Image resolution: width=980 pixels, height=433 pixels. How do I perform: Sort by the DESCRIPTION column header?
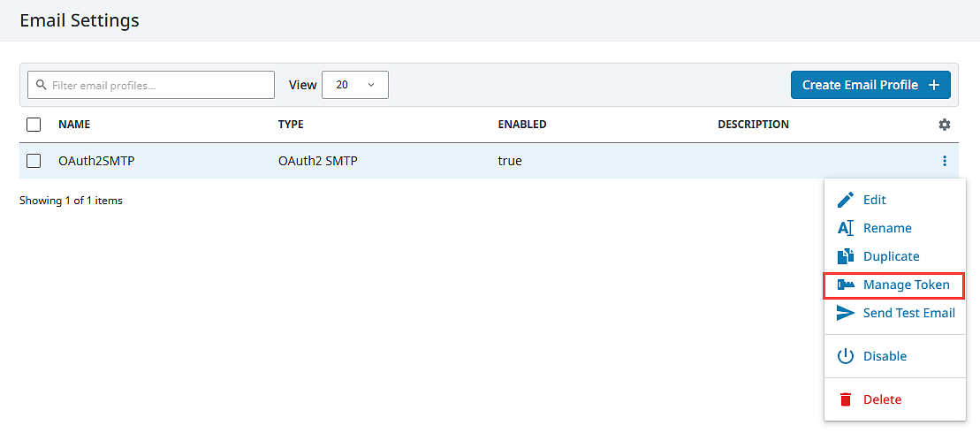753,125
